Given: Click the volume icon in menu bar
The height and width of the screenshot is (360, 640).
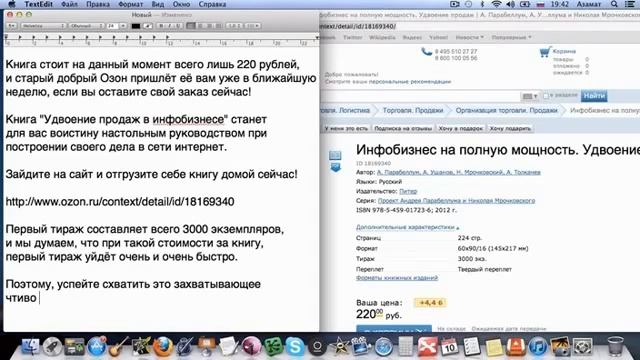Looking at the screenshot, I should pyautogui.click(x=510, y=4).
